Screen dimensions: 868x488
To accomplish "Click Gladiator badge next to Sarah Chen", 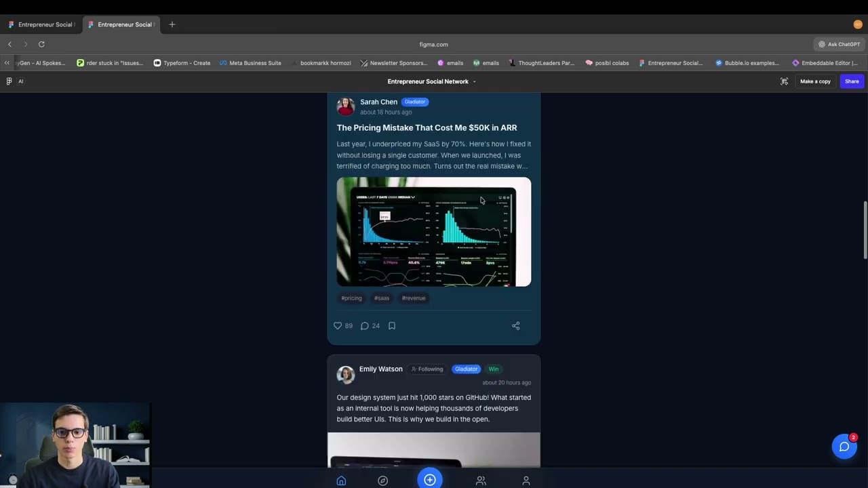I will tap(414, 102).
